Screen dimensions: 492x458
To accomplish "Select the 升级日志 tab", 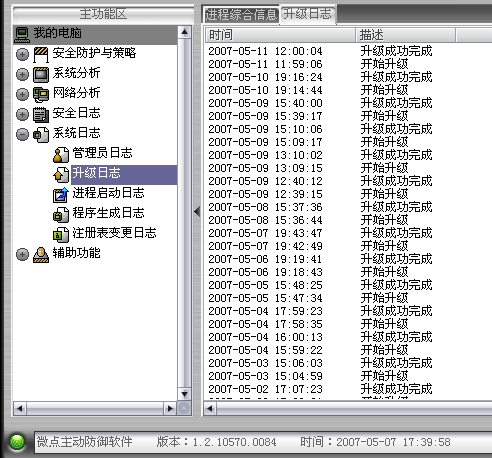I will (x=308, y=14).
